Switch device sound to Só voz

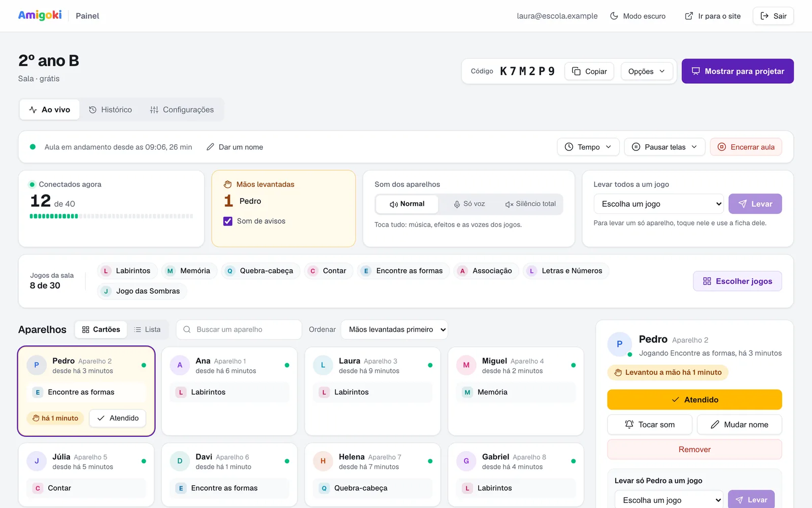469,204
